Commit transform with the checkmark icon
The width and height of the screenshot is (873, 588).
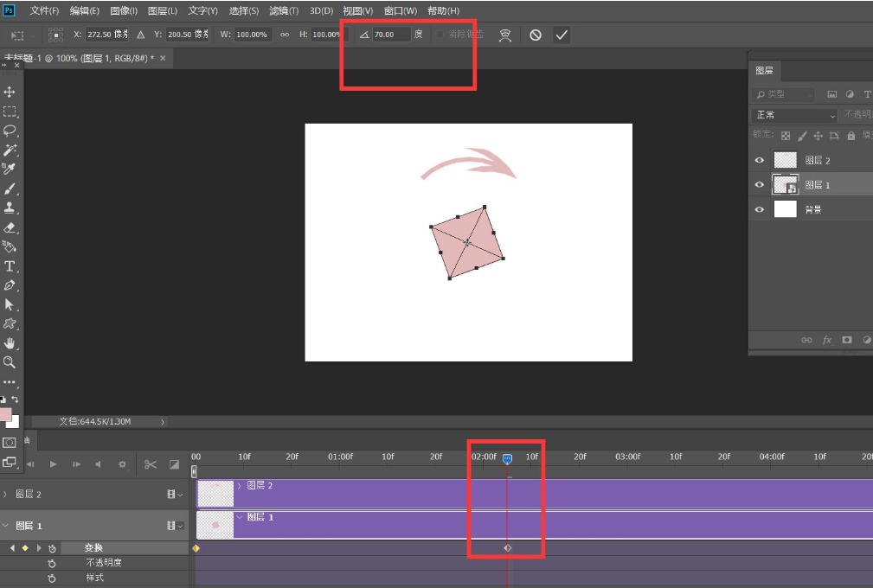562,35
